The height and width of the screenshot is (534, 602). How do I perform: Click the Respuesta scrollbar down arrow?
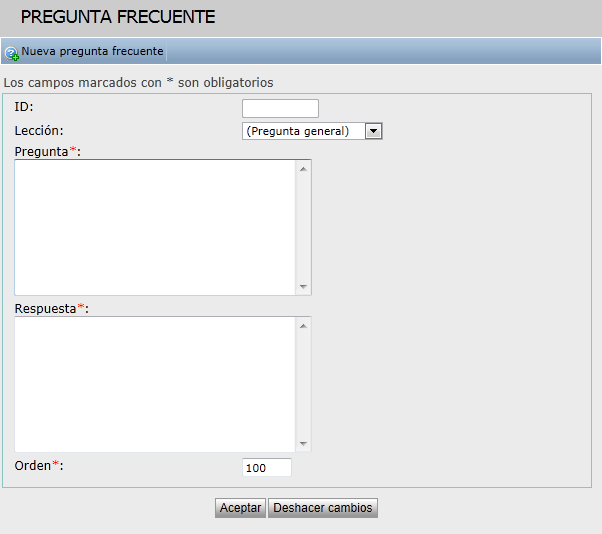coord(303,443)
